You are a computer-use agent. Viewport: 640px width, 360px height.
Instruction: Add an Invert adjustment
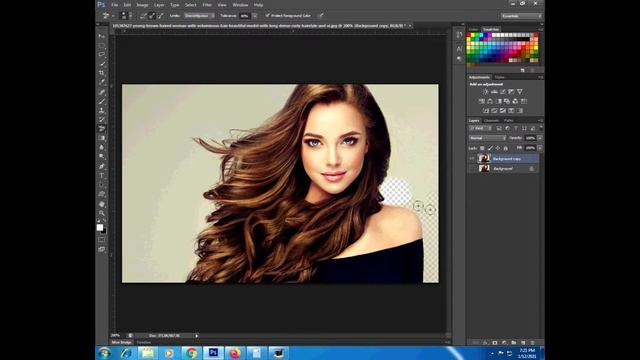(x=486, y=110)
